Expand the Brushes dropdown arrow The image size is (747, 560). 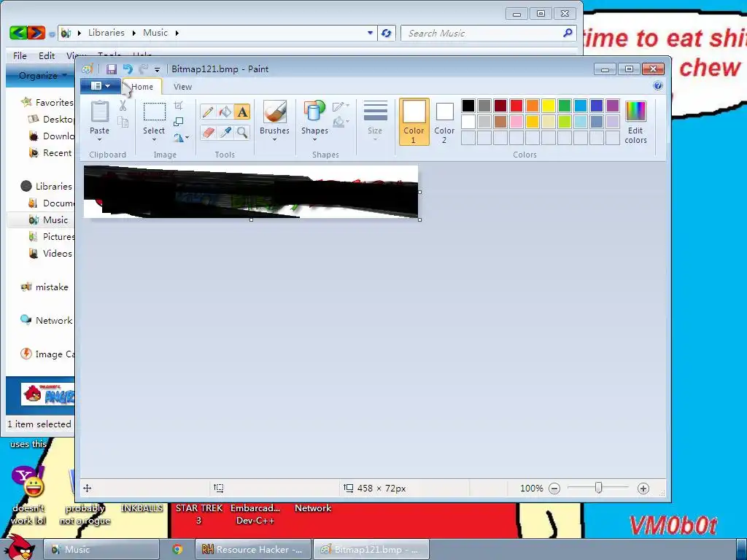coord(275,139)
